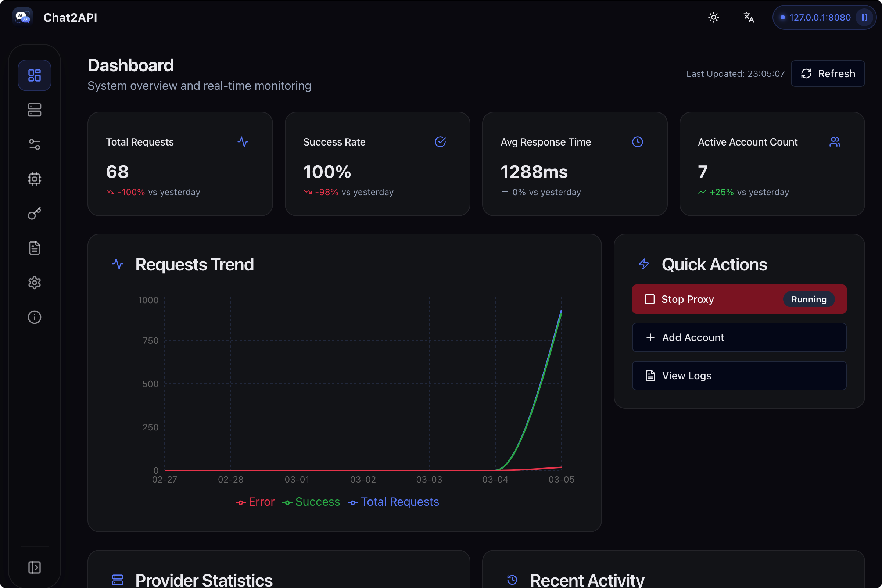Open the Dashboard grid icon in sidebar

pos(35,75)
